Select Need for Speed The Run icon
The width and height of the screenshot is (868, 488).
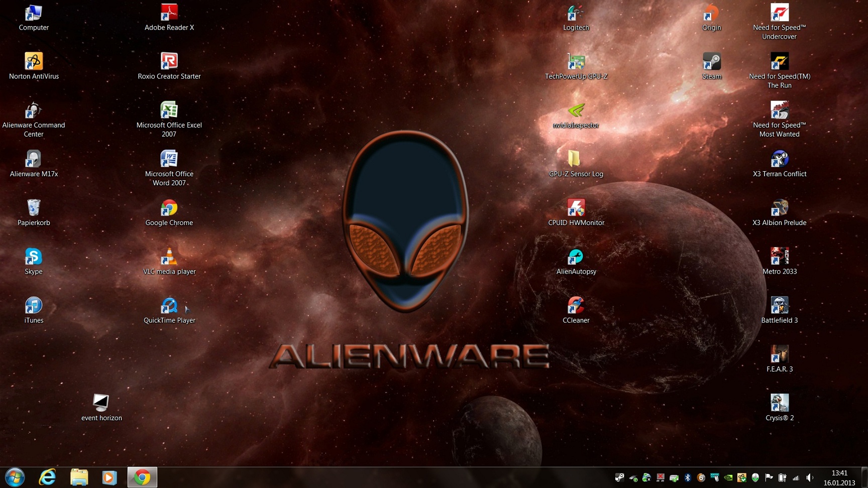coord(780,70)
